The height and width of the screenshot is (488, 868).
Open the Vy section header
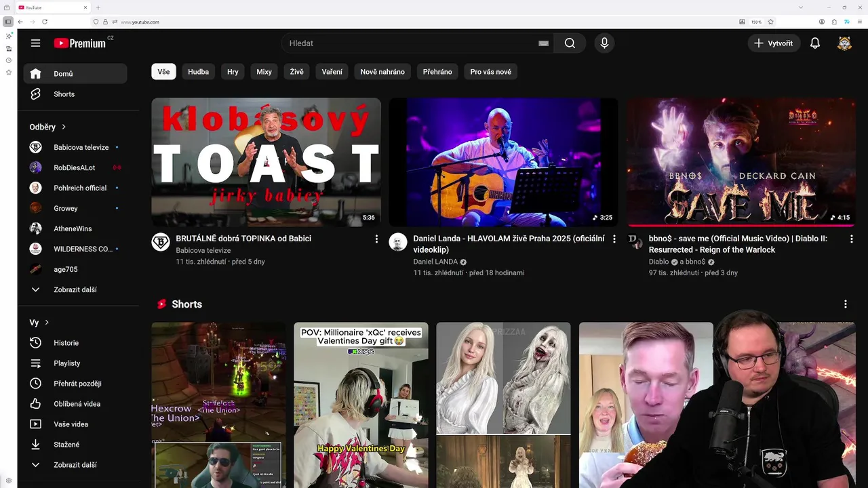pyautogui.click(x=39, y=323)
